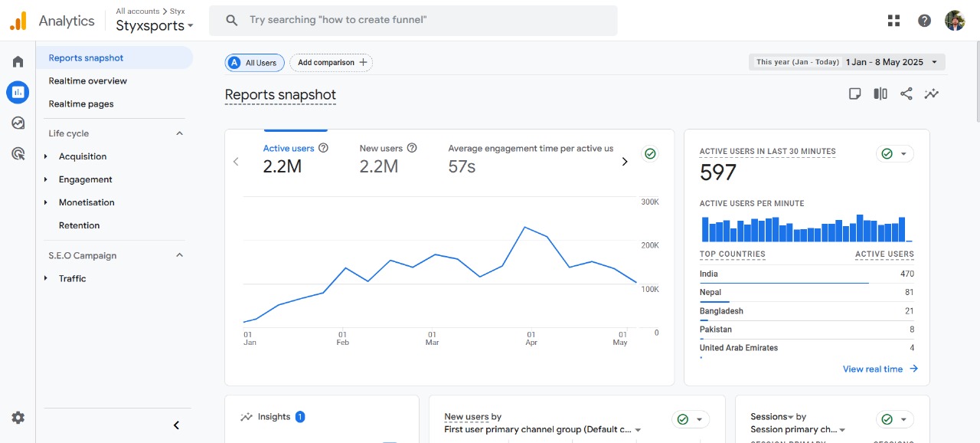Click the Customise report icon

click(855, 94)
